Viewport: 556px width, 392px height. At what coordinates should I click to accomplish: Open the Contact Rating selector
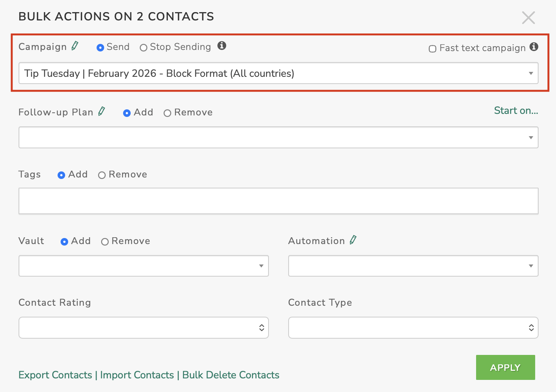point(143,328)
